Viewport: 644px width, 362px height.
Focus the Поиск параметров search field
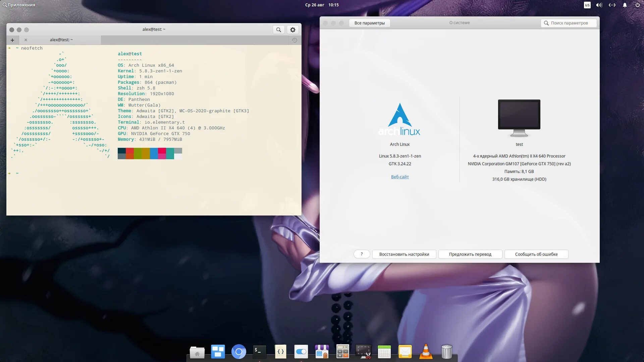tap(569, 23)
